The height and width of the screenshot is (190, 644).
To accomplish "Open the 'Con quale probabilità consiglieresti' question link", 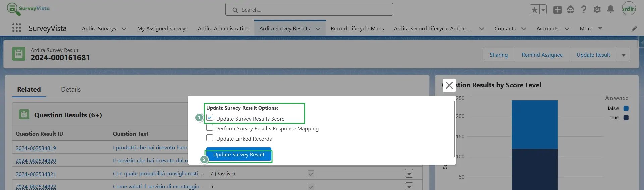I will coord(158,174).
